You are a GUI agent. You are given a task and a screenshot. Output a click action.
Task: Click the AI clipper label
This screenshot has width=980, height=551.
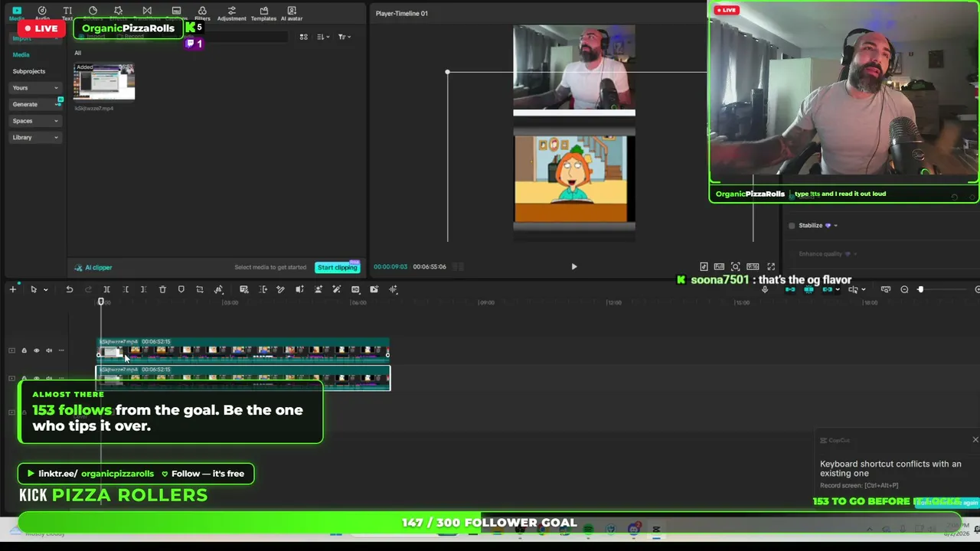pos(93,268)
